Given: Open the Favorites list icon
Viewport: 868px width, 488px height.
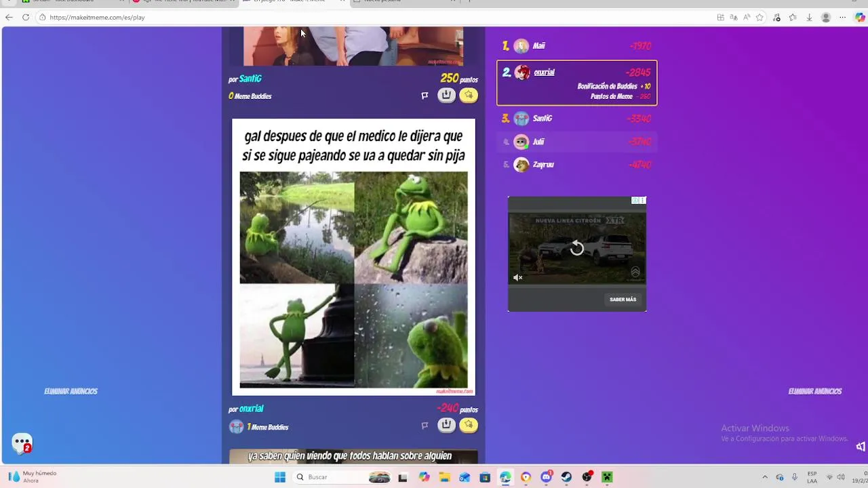Looking at the screenshot, I should click(x=793, y=18).
